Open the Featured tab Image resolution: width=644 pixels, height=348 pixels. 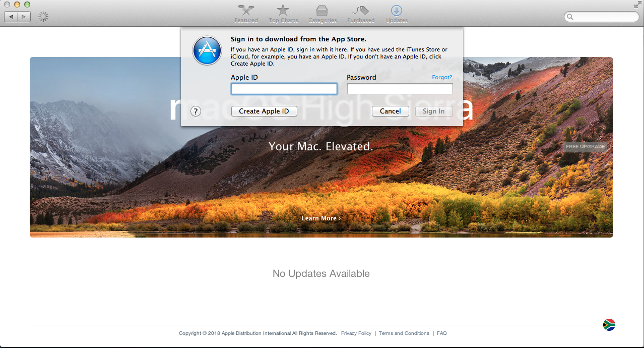tap(246, 14)
